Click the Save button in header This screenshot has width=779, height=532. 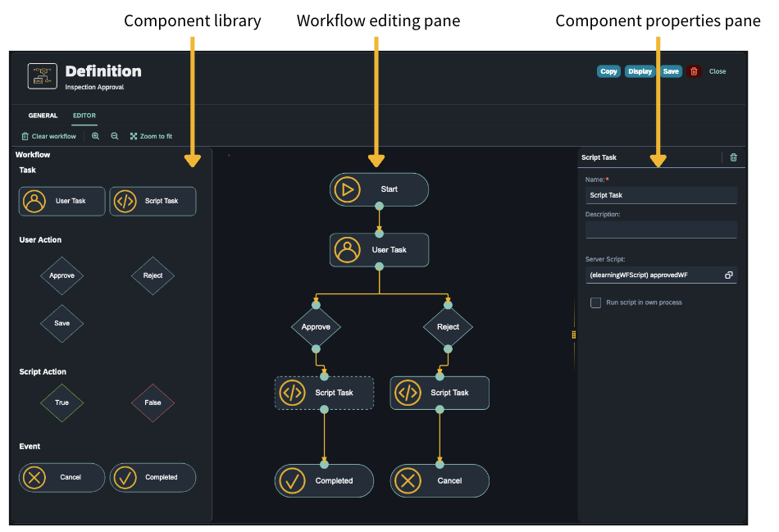pyautogui.click(x=671, y=71)
